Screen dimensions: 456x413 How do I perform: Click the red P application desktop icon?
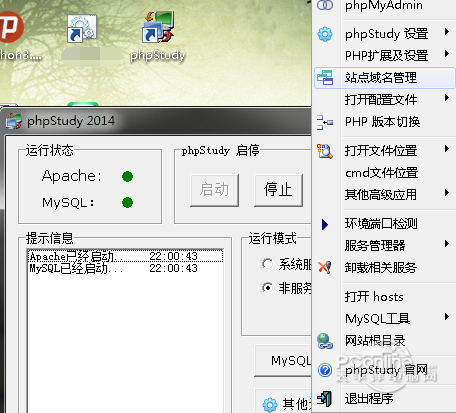click(x=11, y=27)
